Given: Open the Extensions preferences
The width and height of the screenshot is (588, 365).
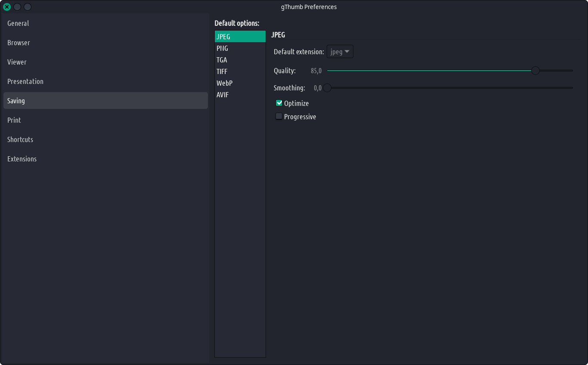Looking at the screenshot, I should pos(105,159).
